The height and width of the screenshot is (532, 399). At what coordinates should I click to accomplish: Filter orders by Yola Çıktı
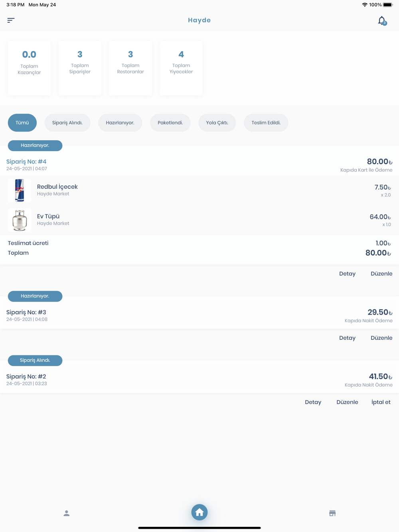(x=217, y=123)
